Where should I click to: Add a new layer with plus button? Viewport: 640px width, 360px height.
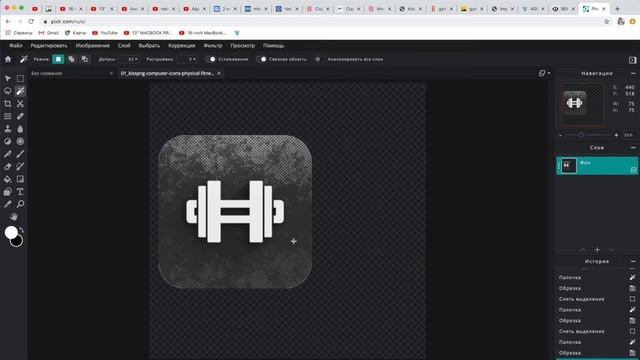tap(597, 249)
